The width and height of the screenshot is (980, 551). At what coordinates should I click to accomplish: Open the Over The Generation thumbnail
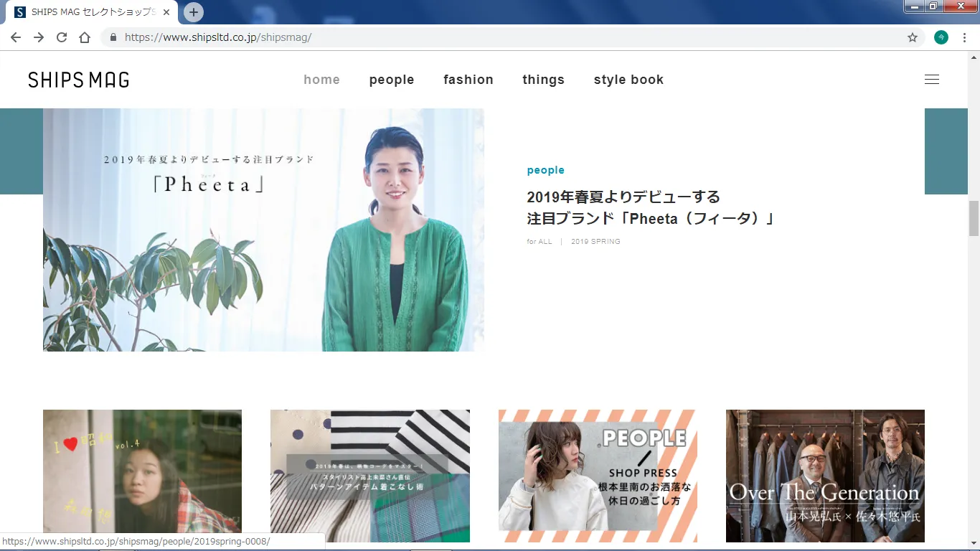pyautogui.click(x=825, y=476)
